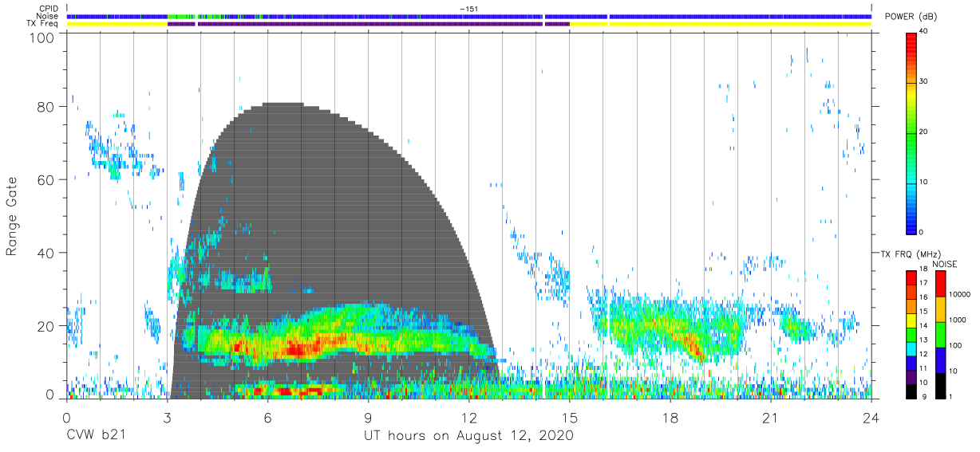Click the cyan 12–13 MHz TX frequency swatch

click(911, 348)
